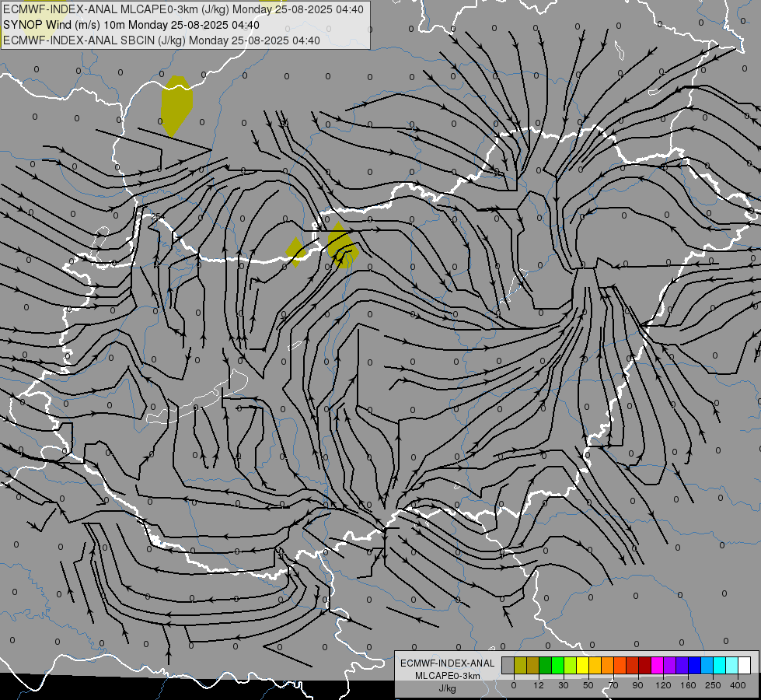This screenshot has height=700, width=761.
Task: Click the purple swatch right after the 120 tick
Action: (670, 665)
